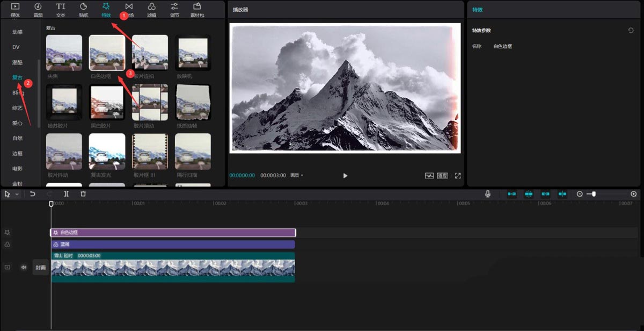Click the 封面 cover button
644x331 pixels.
tap(41, 267)
